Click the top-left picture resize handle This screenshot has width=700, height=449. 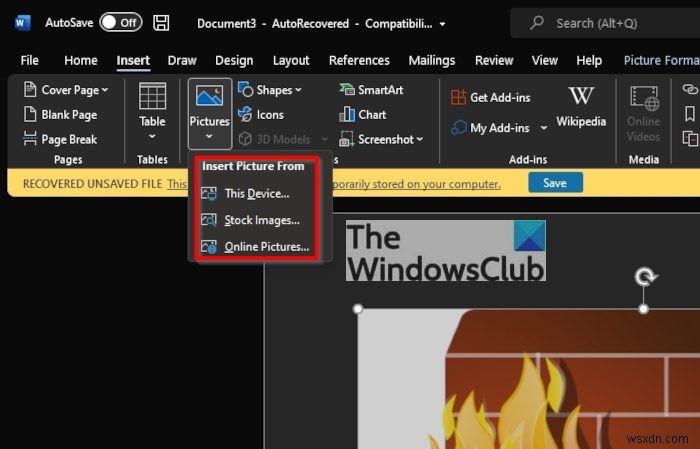358,309
